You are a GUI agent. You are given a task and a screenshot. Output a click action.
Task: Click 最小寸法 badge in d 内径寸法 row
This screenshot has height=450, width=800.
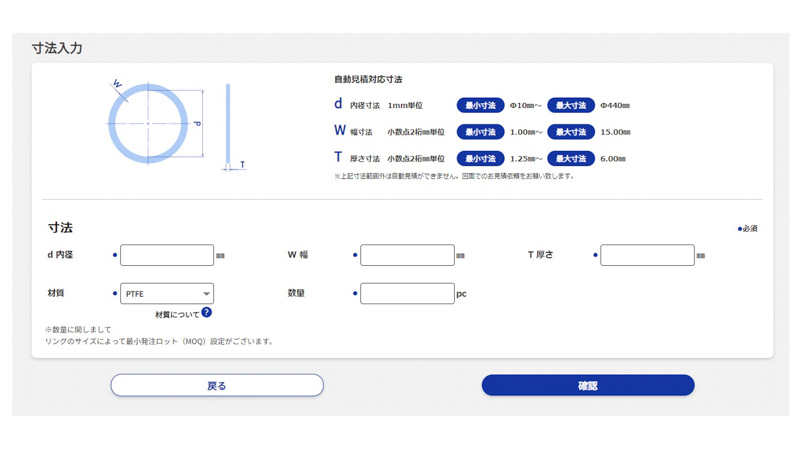(x=480, y=105)
